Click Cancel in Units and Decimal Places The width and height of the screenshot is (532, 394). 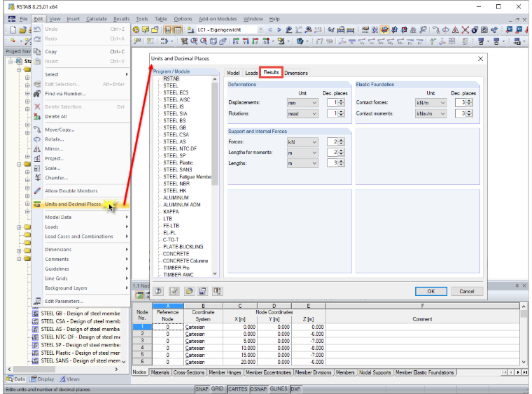[467, 291]
